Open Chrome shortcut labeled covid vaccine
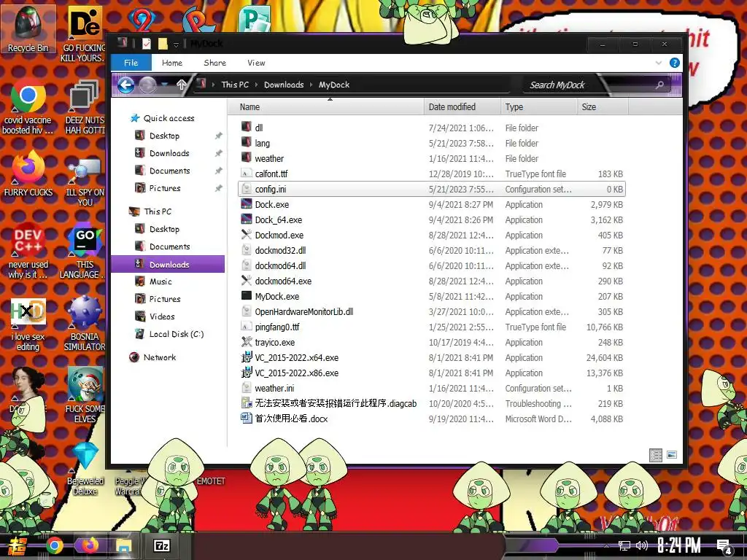The height and width of the screenshot is (560, 747). pos(28,107)
